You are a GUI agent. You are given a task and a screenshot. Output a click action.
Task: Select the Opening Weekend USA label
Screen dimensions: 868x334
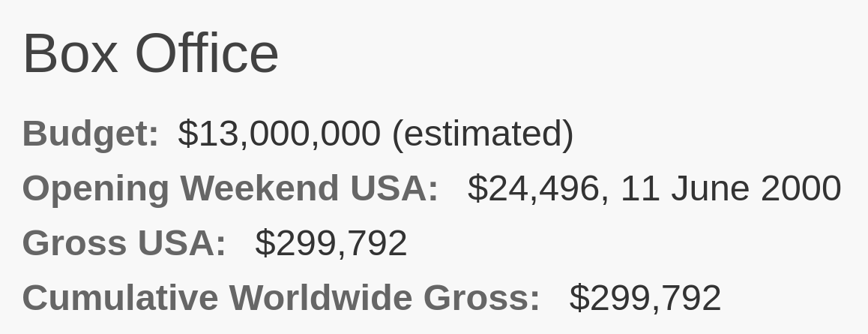point(230,188)
